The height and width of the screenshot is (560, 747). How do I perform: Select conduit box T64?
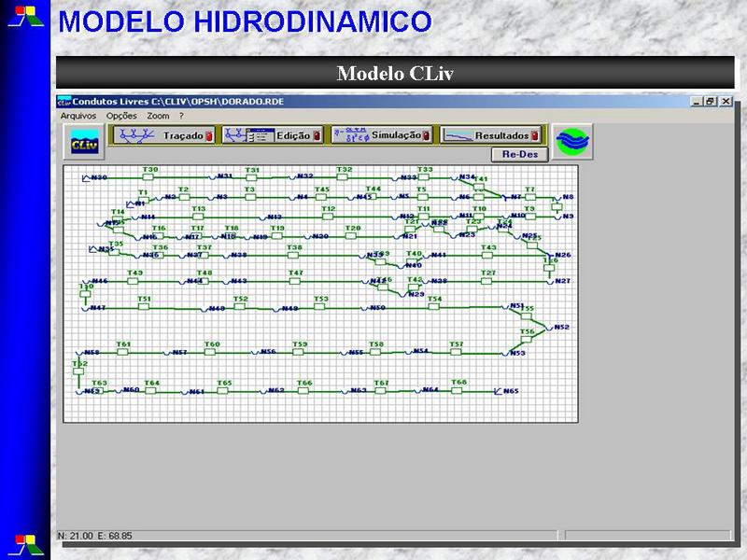(150, 390)
